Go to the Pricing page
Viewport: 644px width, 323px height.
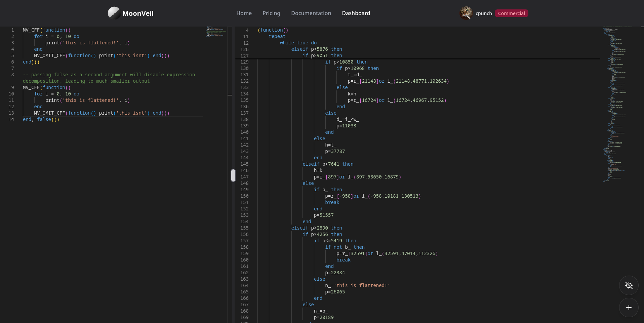271,13
